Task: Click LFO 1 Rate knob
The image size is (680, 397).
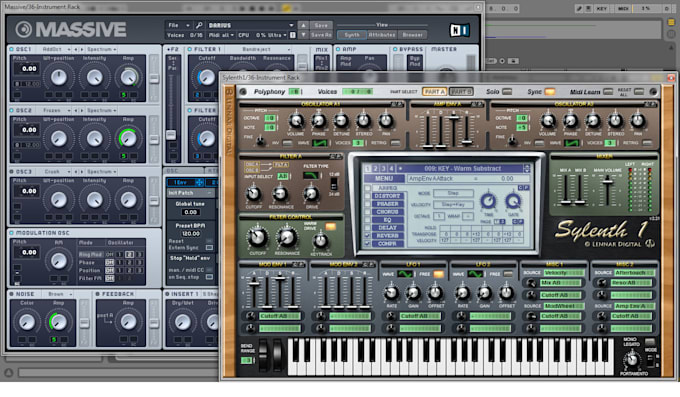Action: (391, 294)
